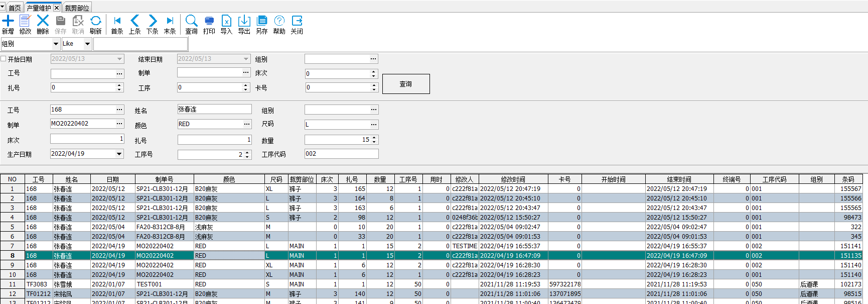Switch to the 裁剪部位 tab
Image resolution: width=868 pixels, height=304 pixels.
pos(77,8)
